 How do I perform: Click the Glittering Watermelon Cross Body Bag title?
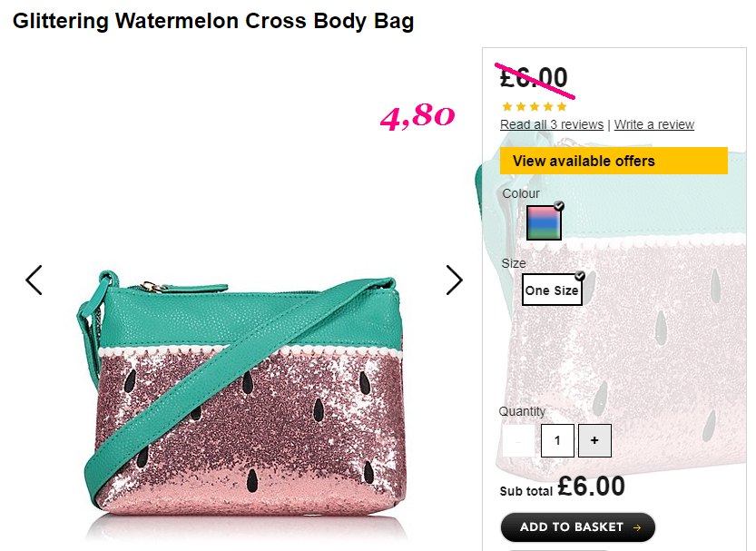point(213,22)
